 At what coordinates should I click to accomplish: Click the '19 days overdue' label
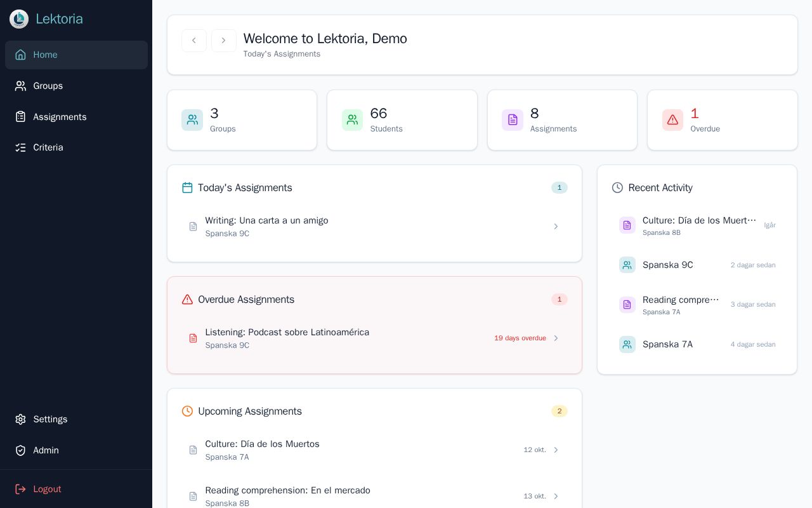click(520, 338)
